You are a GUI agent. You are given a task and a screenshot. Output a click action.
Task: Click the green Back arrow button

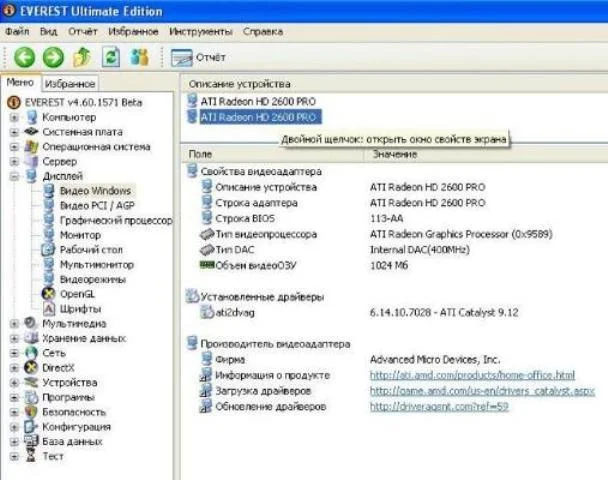click(x=24, y=57)
